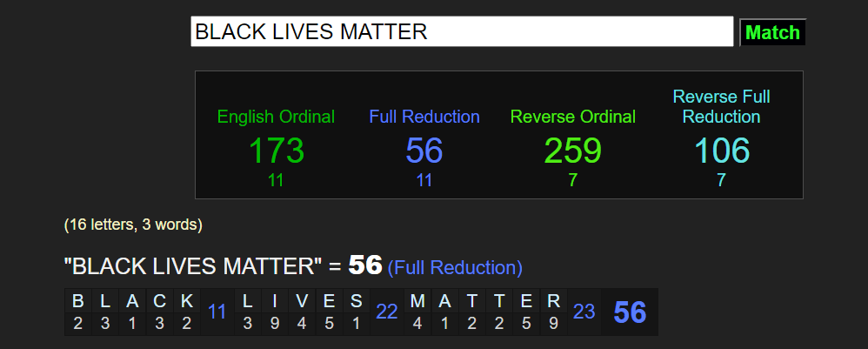
Task: Click the "16 letters, 3 words" count text
Action: point(133,225)
